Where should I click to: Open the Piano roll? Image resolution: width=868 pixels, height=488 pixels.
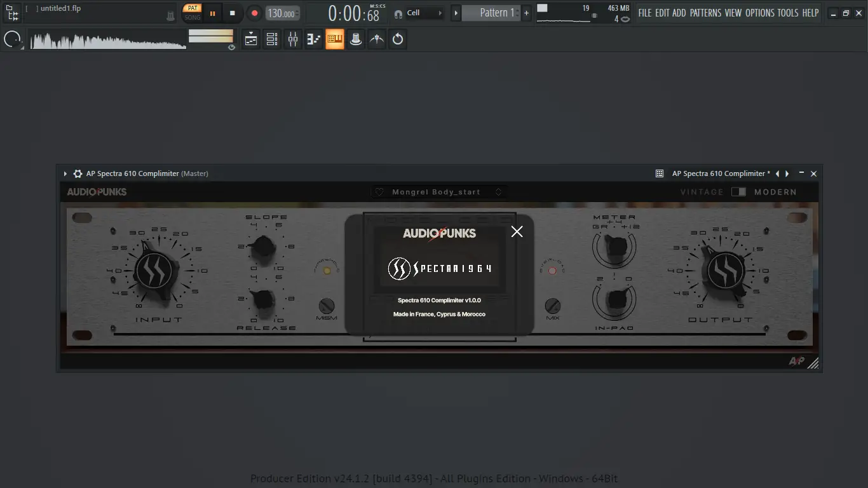(x=313, y=39)
